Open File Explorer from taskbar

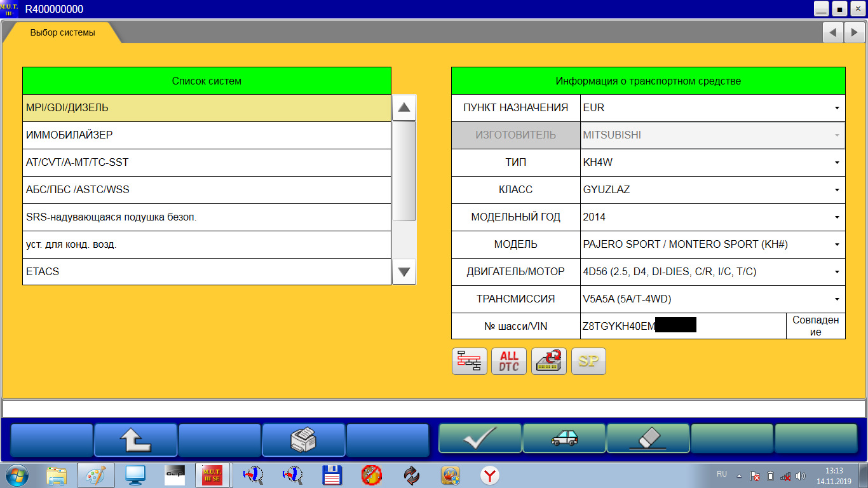(57, 475)
